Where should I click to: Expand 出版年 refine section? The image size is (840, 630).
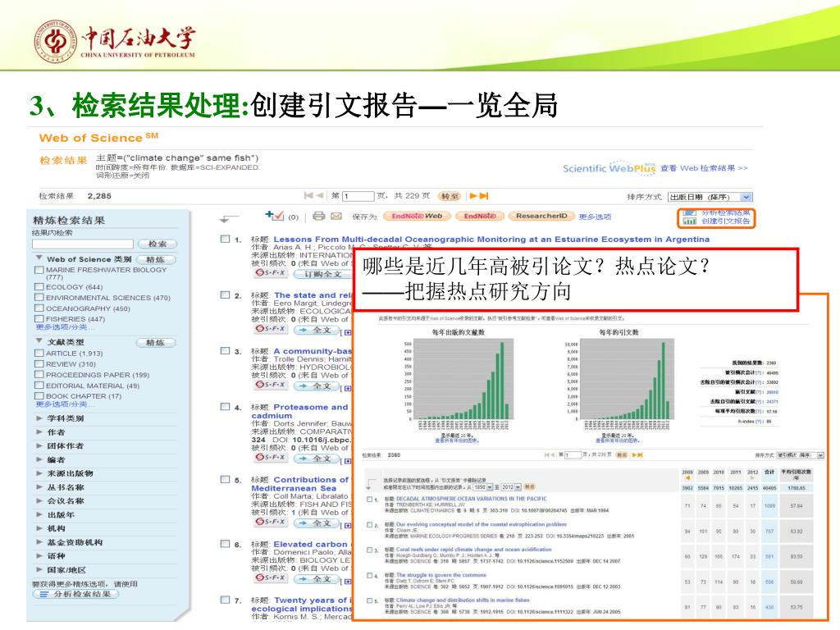(x=39, y=514)
